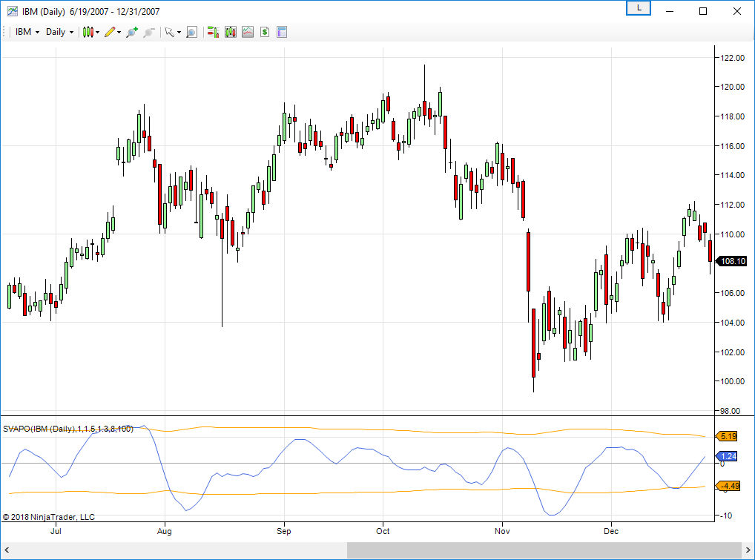755x560 pixels.
Task: Click the 104.00 price axis label
Action: click(732, 323)
